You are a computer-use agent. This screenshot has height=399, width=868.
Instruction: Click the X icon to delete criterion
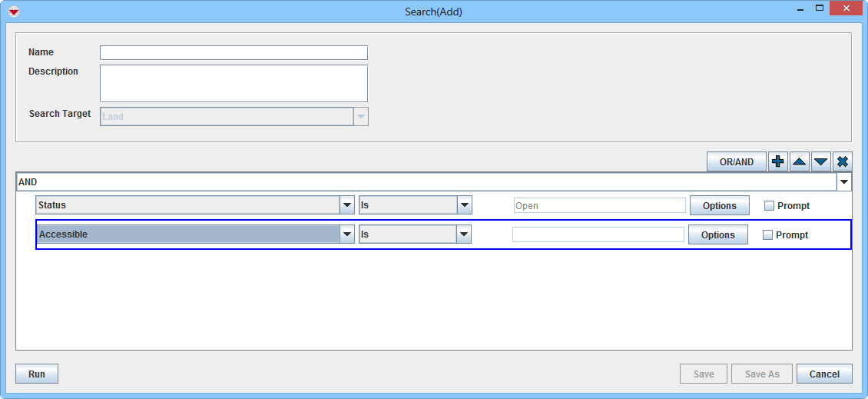point(843,162)
